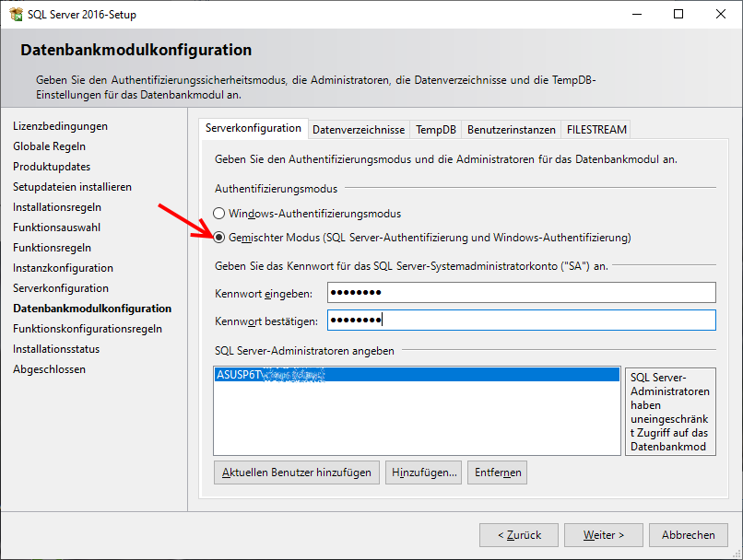Select the Serverkonfiguration tab
Screen dimensions: 743x560
[x=254, y=129]
